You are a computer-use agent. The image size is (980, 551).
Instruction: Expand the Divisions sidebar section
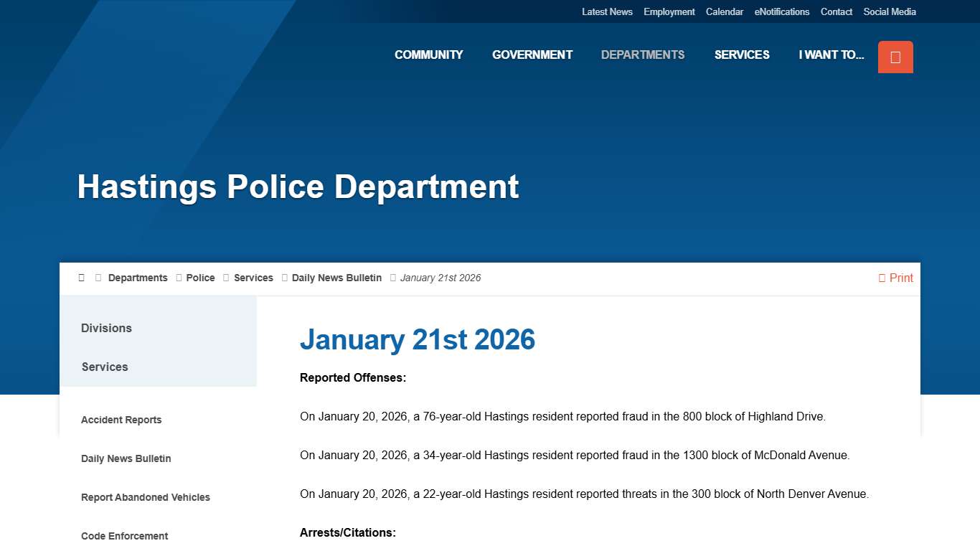point(106,328)
